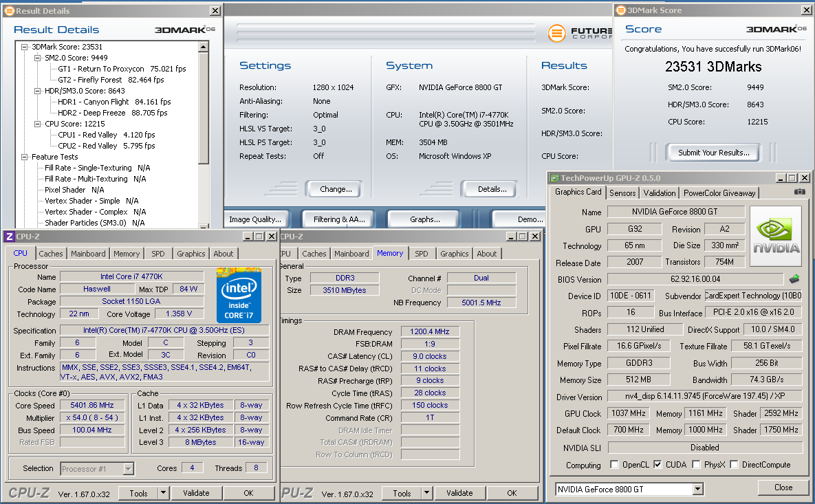Select Vertex Shader - Complex row
The width and height of the screenshot is (815, 504).
[x=95, y=212]
